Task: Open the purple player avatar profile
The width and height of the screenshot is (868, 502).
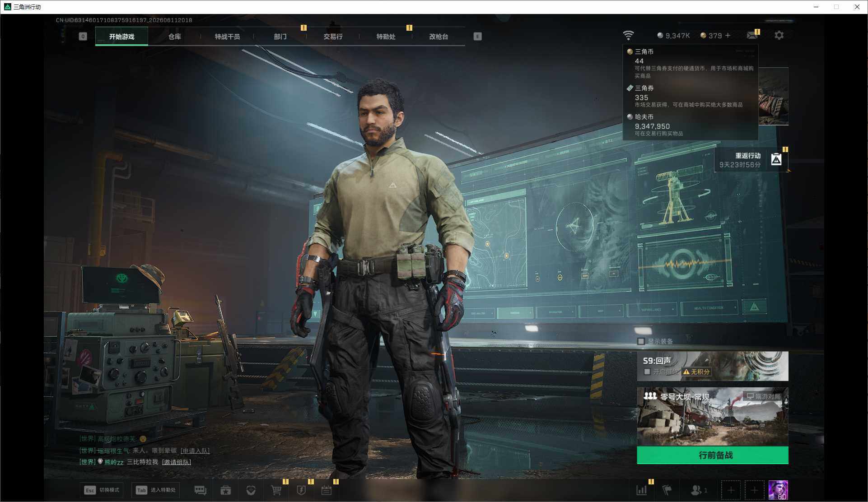Action: pos(778,490)
